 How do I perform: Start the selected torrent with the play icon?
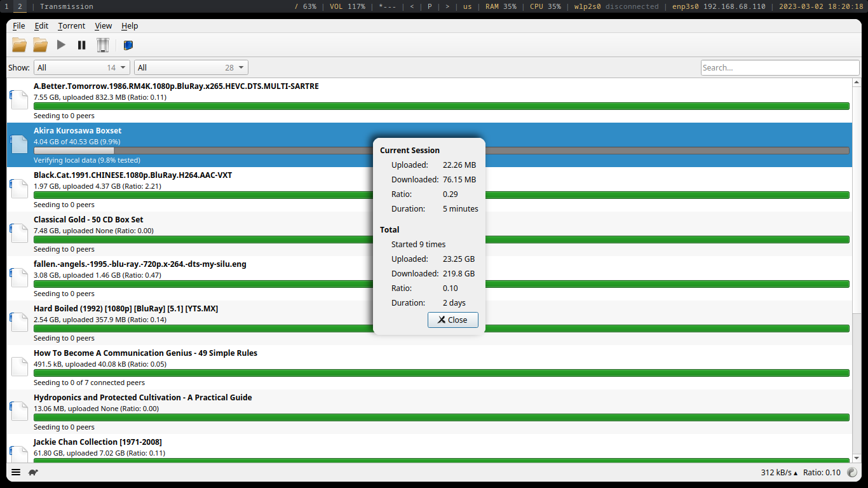point(61,45)
